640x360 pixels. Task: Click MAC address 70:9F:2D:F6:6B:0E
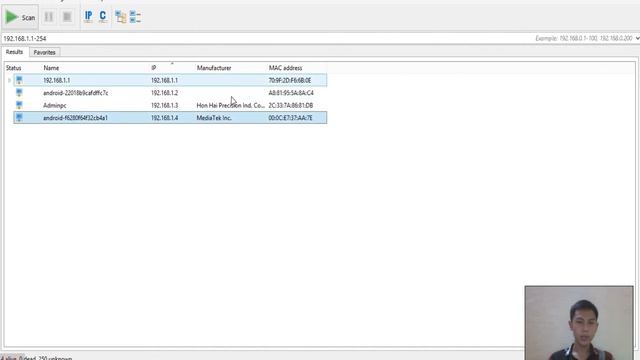[x=290, y=80]
